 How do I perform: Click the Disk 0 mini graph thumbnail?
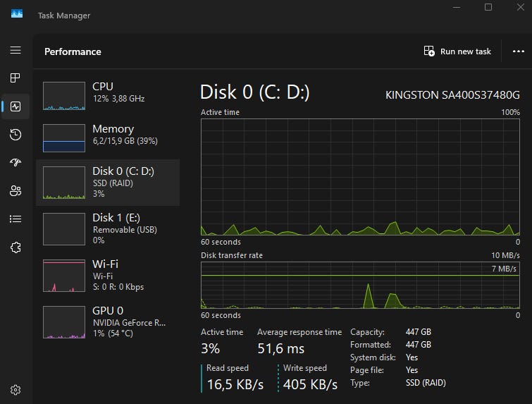pyautogui.click(x=63, y=183)
